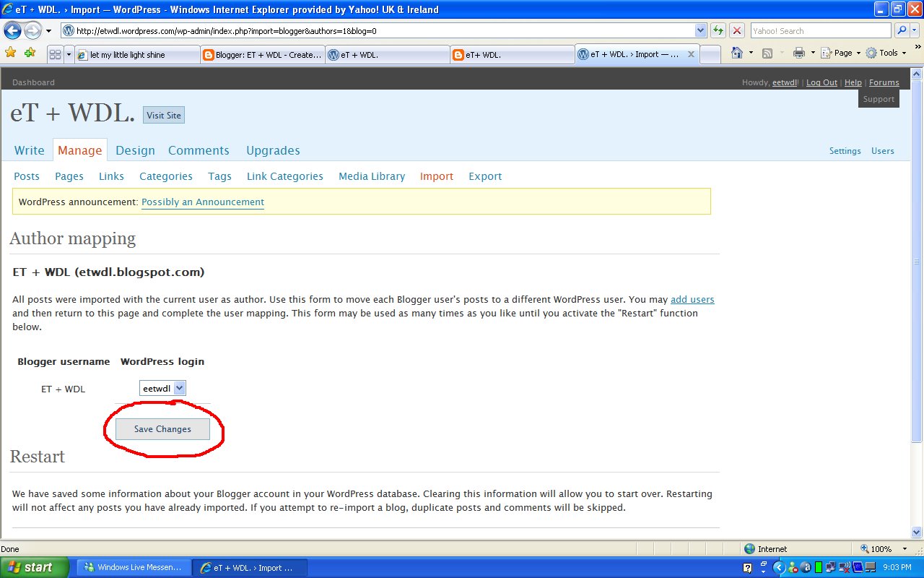Open the Write menu in WordPress

click(30, 150)
